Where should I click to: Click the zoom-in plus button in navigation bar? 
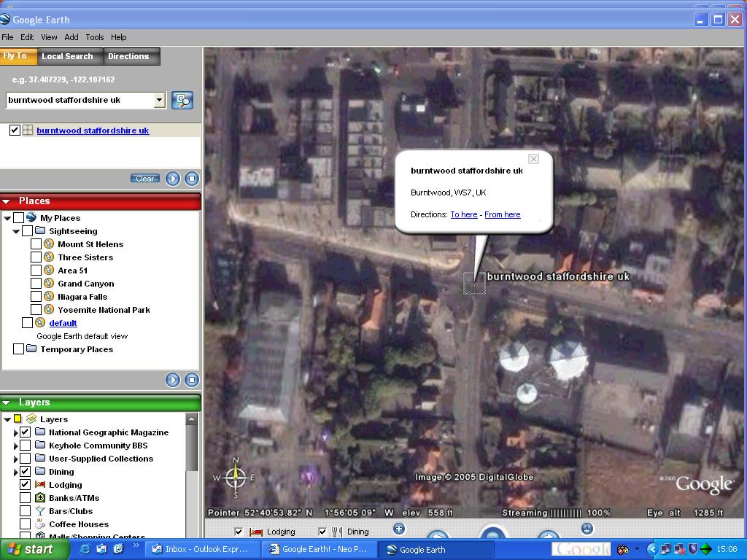tap(399, 529)
